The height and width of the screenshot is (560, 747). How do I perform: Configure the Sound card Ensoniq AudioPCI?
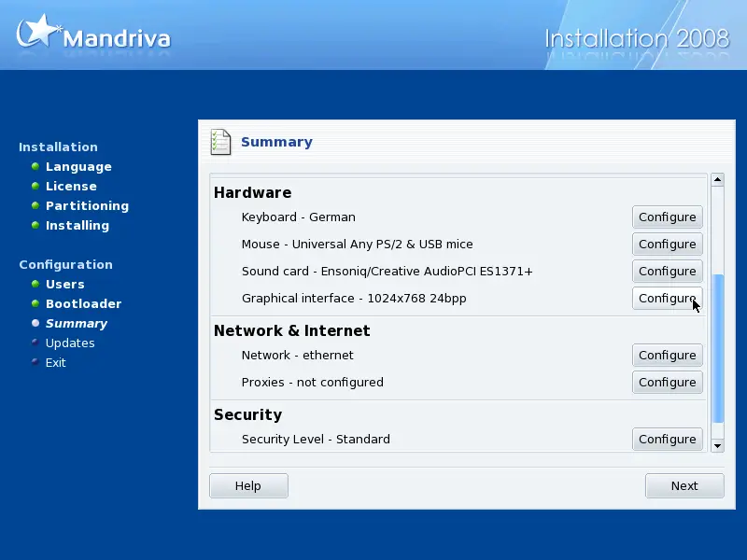point(667,272)
